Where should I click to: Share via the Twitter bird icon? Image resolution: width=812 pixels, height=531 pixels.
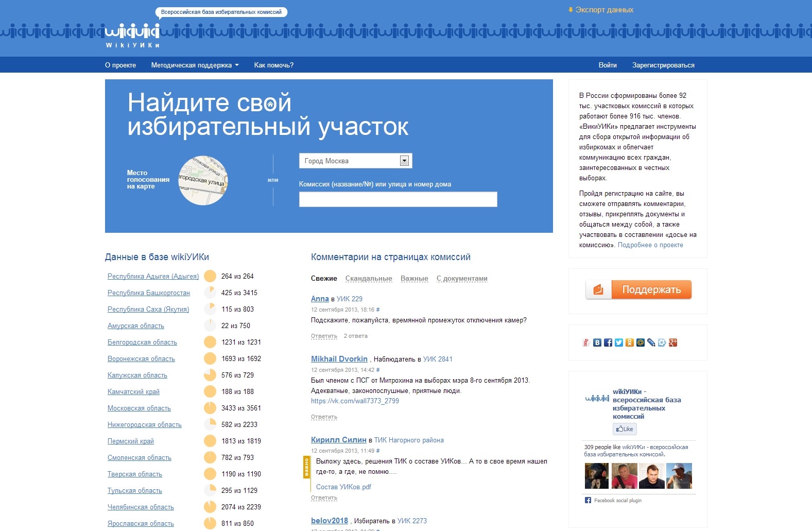pyautogui.click(x=619, y=342)
